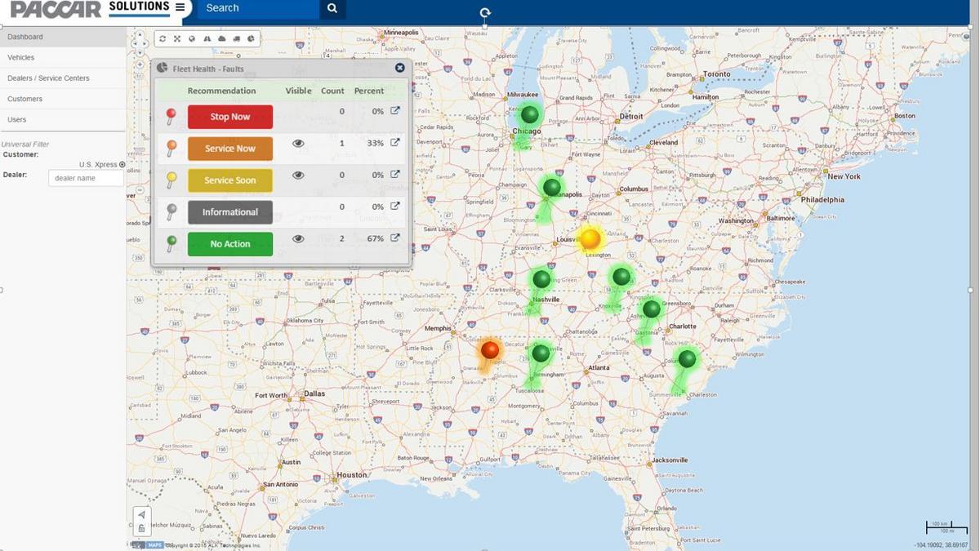This screenshot has height=551, width=980.
Task: Click the unlock padlock map control
Action: point(141,528)
